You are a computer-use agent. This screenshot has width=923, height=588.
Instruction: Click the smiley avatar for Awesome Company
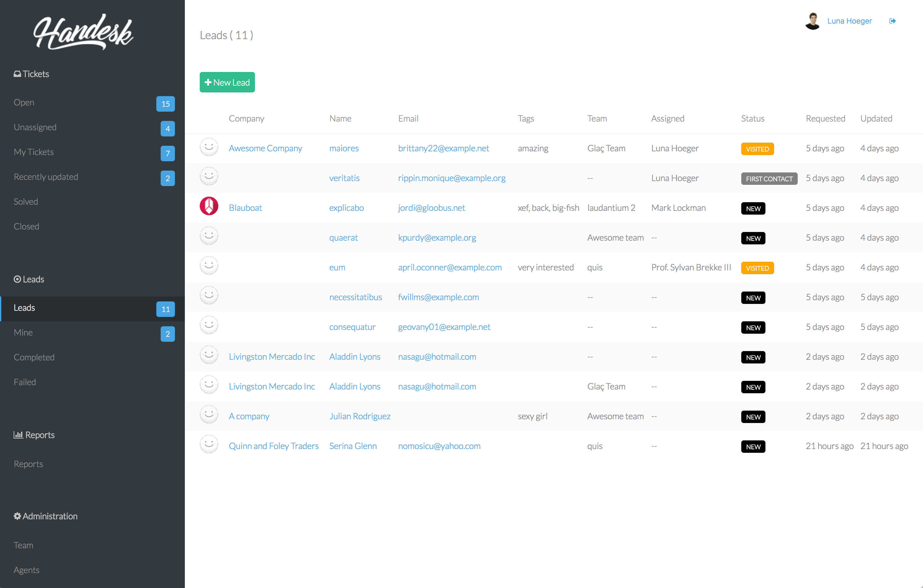click(209, 147)
